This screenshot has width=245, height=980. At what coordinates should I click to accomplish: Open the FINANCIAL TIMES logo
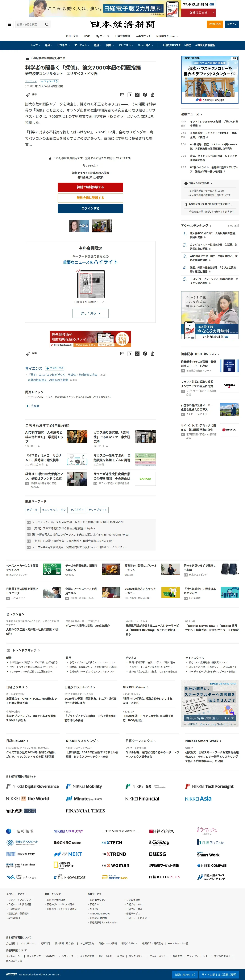85,811
